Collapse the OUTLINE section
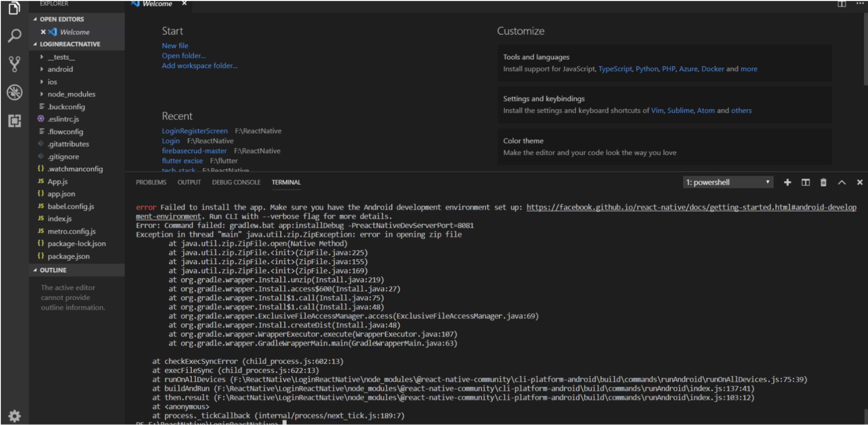The image size is (868, 425). (x=53, y=270)
